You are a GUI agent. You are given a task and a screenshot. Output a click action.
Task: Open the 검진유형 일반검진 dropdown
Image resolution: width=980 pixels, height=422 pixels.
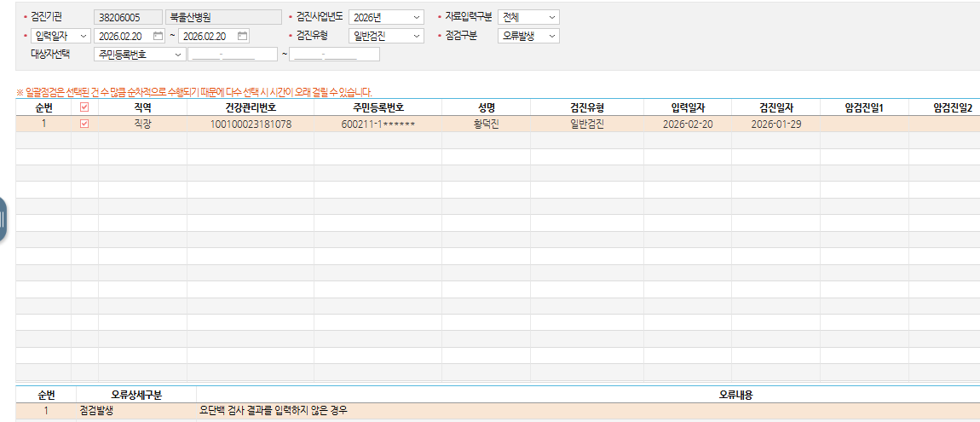[386, 36]
